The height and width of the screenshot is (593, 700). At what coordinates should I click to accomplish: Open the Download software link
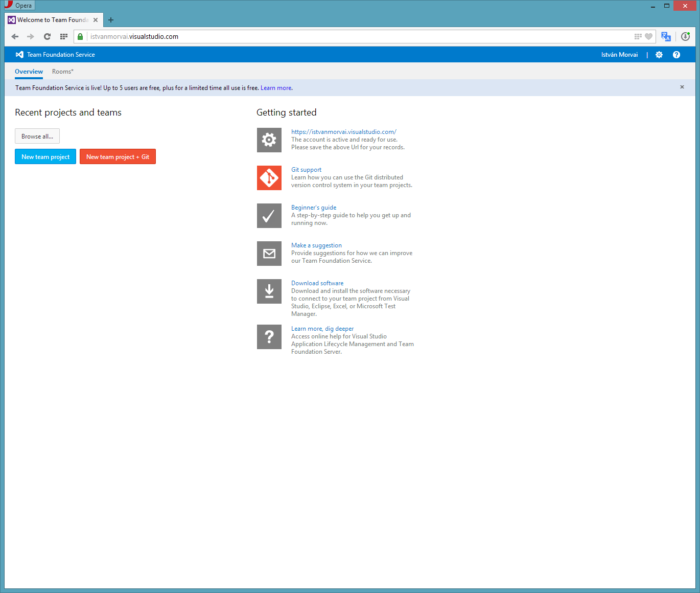pyautogui.click(x=317, y=283)
